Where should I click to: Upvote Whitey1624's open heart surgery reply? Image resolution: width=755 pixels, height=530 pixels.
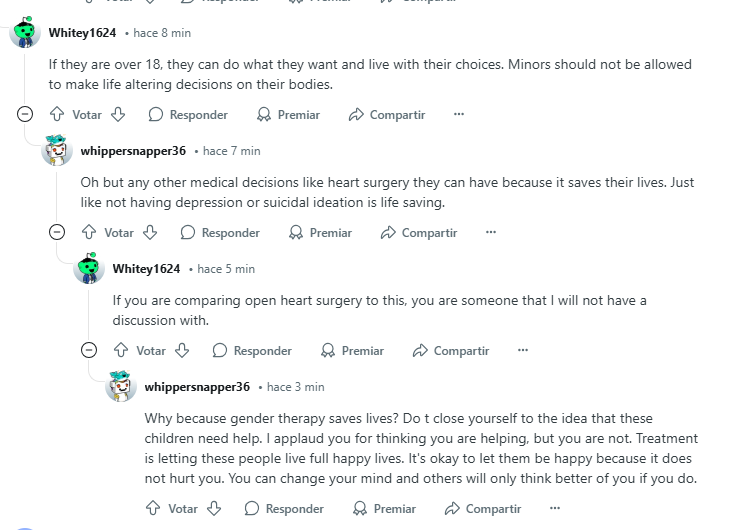[121, 350]
